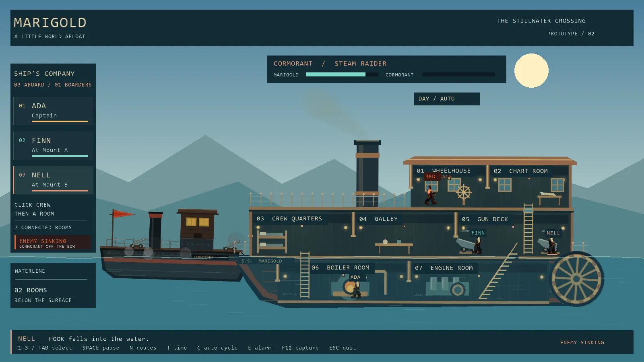This screenshot has width=644, height=362.
Task: Click the S.S. MARIGOLD hull nameplate
Action: coord(262,261)
